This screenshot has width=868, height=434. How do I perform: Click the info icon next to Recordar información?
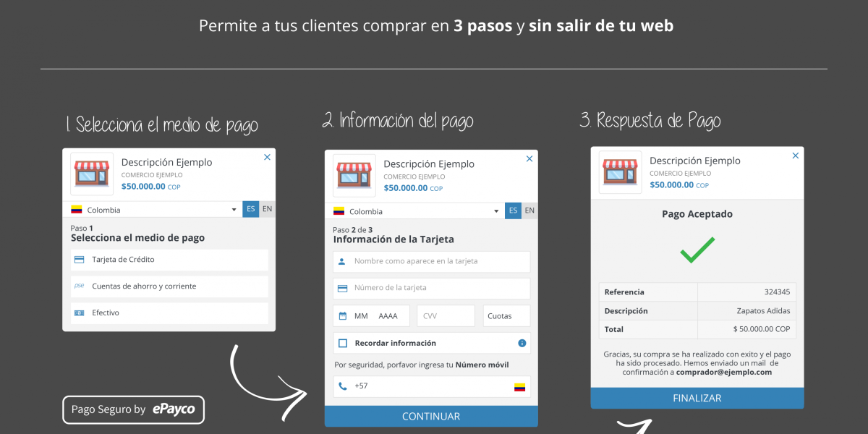point(522,343)
